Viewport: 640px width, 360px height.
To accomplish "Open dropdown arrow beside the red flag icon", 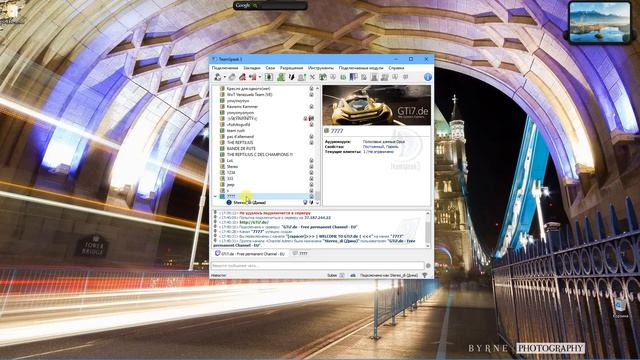I will (260, 77).
